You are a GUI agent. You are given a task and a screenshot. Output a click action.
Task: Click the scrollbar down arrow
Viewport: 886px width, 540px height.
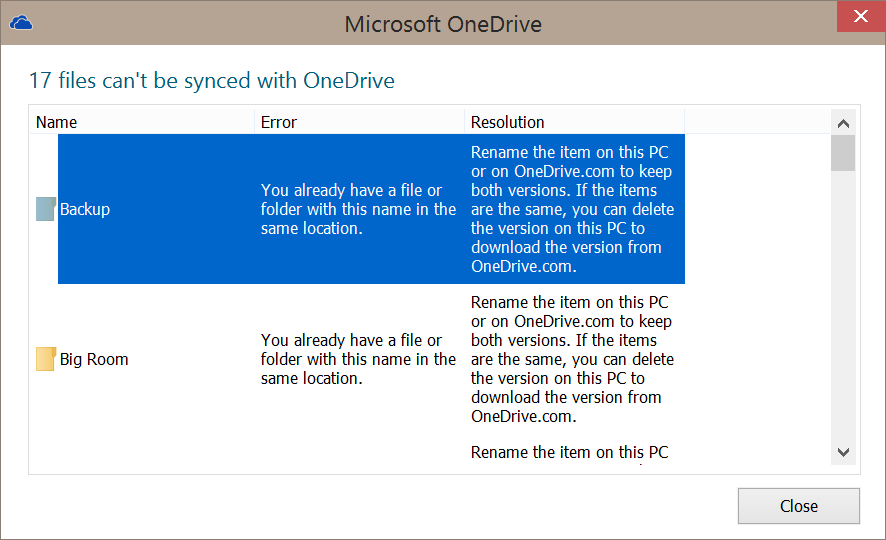point(843,452)
